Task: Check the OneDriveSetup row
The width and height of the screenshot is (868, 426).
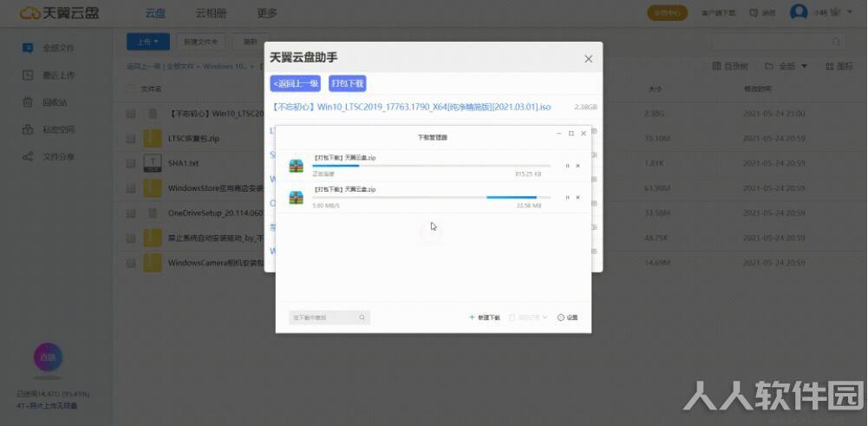Action: [131, 213]
